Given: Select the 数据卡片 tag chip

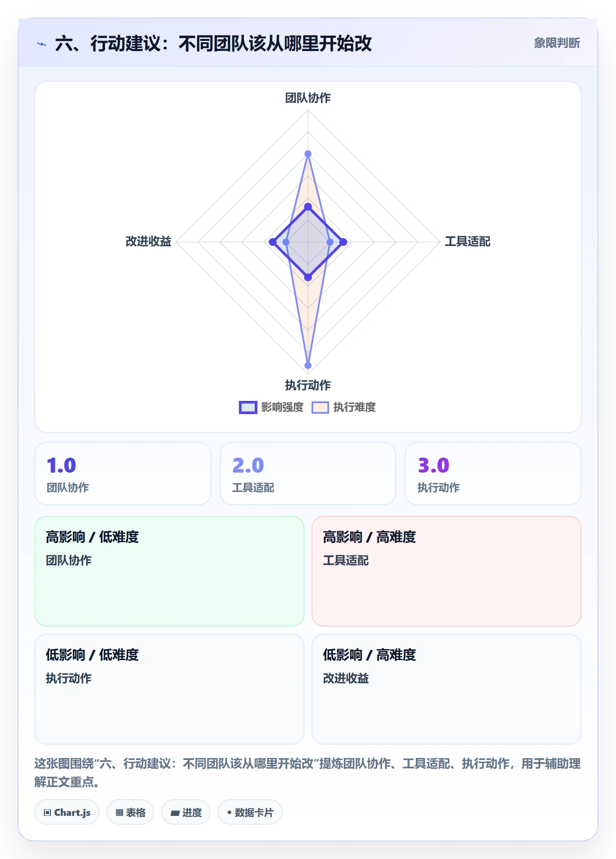Looking at the screenshot, I should pos(250,812).
